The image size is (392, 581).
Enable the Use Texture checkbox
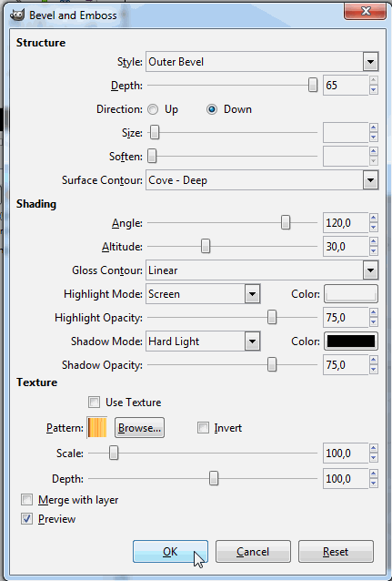tap(94, 402)
